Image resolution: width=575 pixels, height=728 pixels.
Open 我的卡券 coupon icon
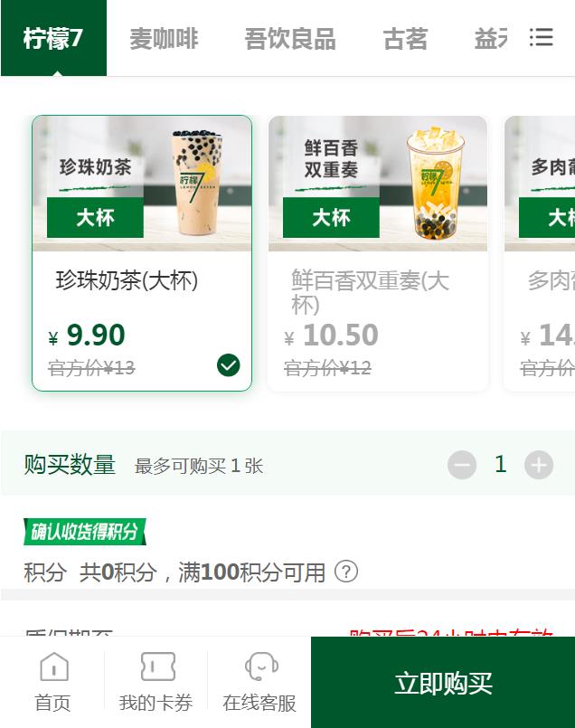[x=158, y=667]
